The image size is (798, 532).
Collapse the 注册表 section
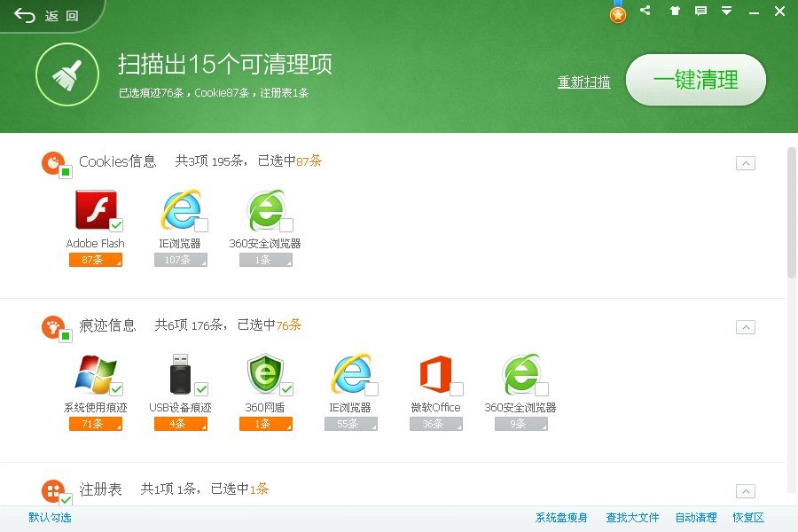click(746, 491)
